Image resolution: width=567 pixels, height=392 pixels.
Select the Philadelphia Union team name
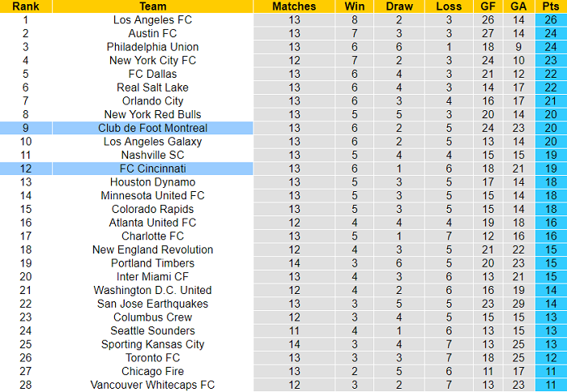pos(152,47)
